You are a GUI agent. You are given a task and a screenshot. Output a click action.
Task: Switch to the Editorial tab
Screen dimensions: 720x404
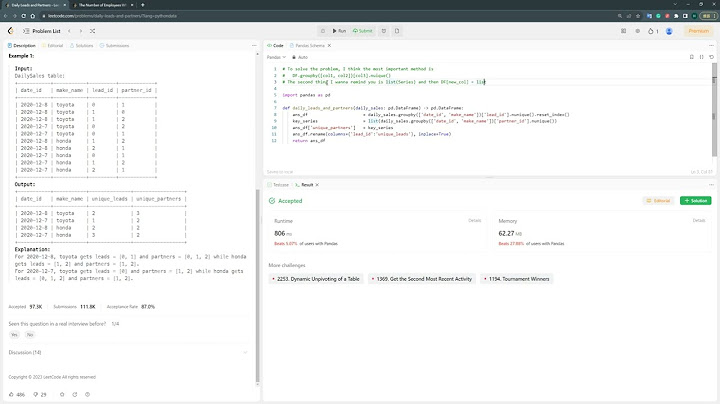[x=52, y=45]
